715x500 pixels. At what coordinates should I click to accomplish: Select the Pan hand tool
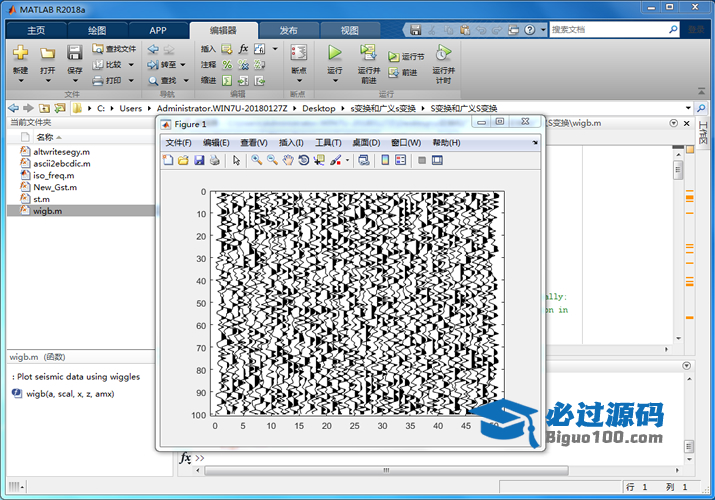[x=288, y=160]
